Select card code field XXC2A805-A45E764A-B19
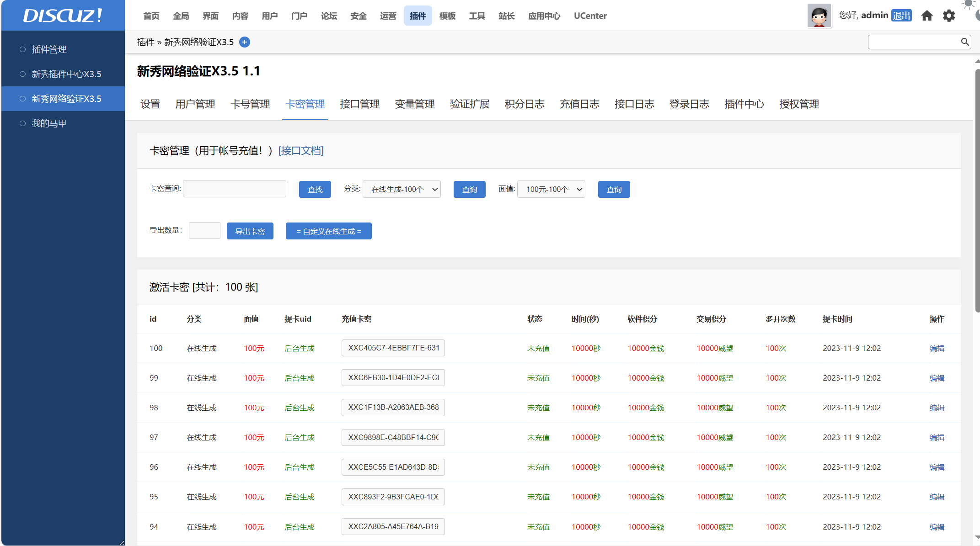This screenshot has height=546, width=980. pos(393,527)
